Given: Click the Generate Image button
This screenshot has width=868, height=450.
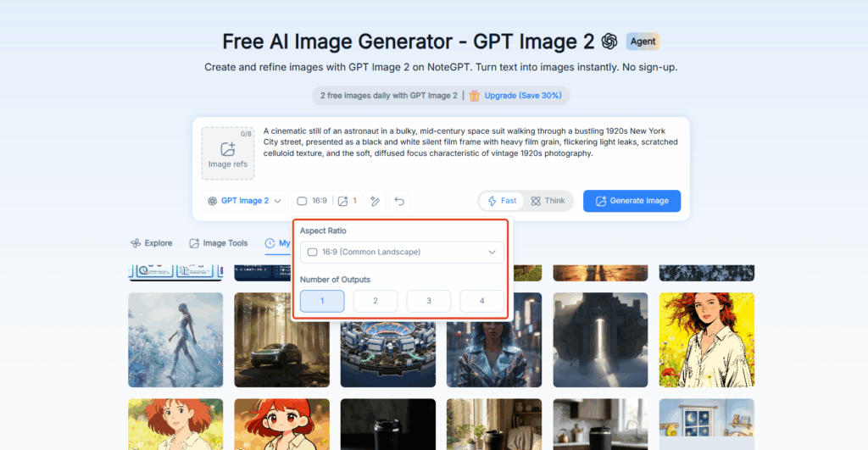Looking at the screenshot, I should [x=632, y=201].
